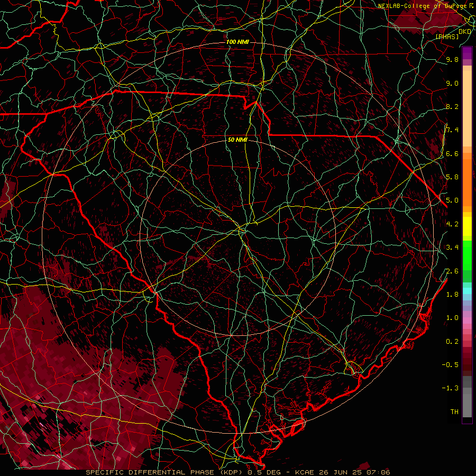Screen dimensions: 476x476
Task: Click the 5.0 legend value
Action: (452, 200)
